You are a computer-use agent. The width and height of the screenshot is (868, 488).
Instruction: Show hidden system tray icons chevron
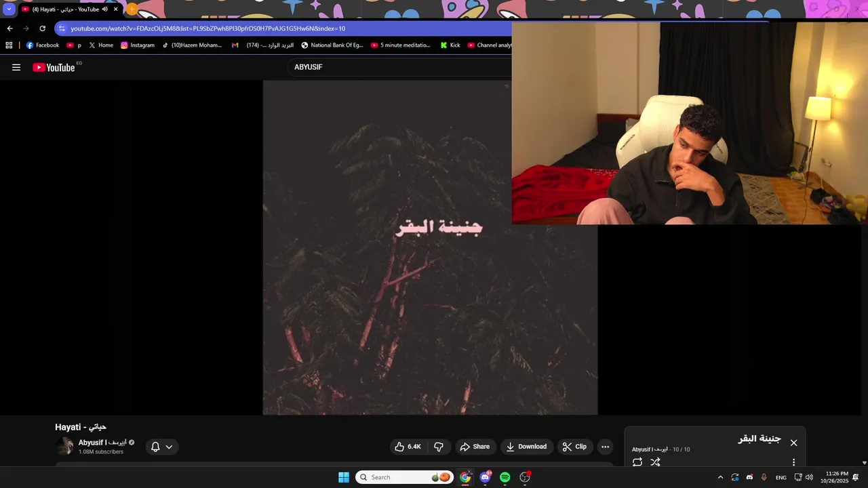(x=720, y=477)
